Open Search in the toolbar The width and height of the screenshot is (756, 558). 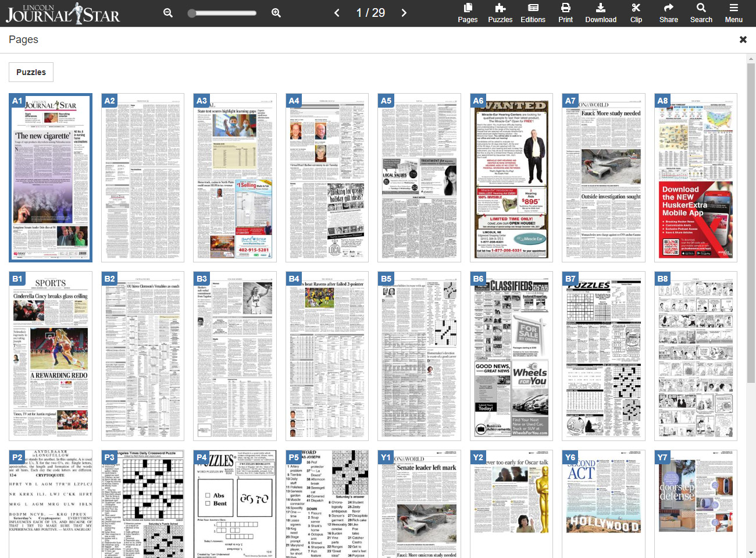click(x=701, y=13)
